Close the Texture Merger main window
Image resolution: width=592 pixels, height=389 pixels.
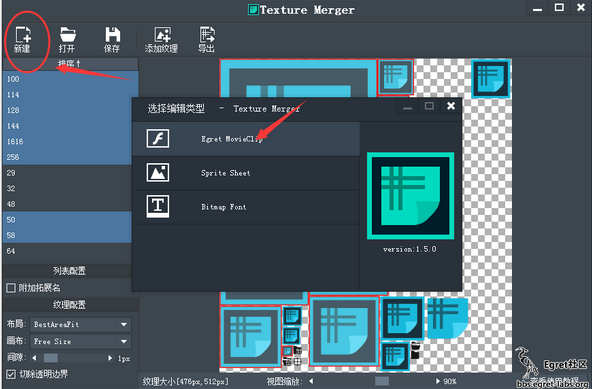[x=581, y=7]
